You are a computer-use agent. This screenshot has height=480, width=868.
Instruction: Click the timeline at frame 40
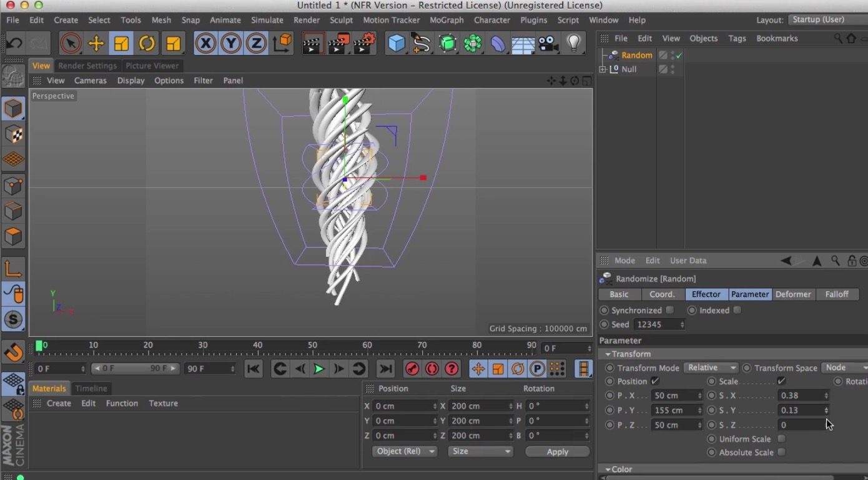257,346
